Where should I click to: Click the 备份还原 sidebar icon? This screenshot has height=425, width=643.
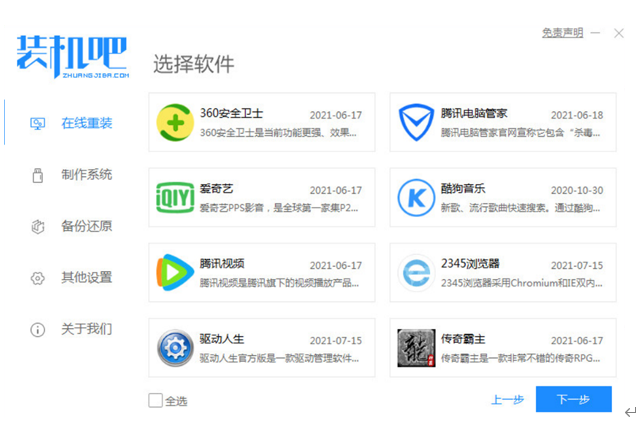37,226
